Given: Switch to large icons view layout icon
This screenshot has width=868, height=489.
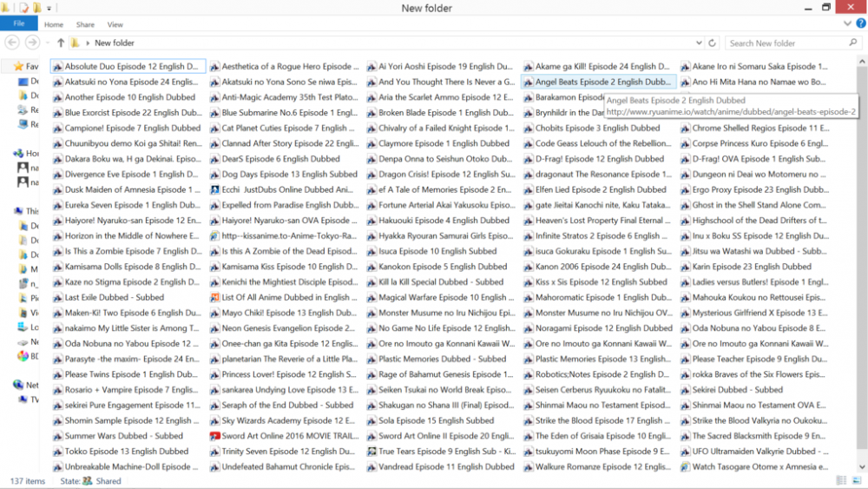Looking at the screenshot, I should pyautogui.click(x=857, y=480).
